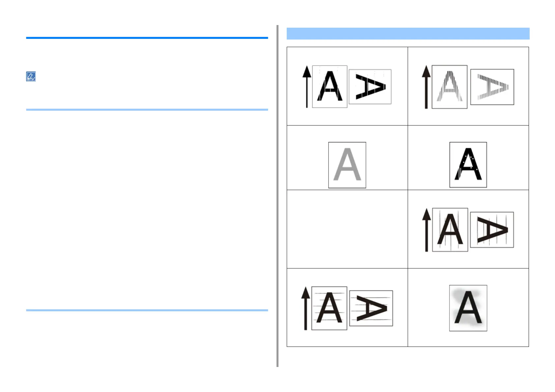555x392 pixels.
Task: Click the up arrow beside horizontal-lined A
Action: click(x=306, y=308)
